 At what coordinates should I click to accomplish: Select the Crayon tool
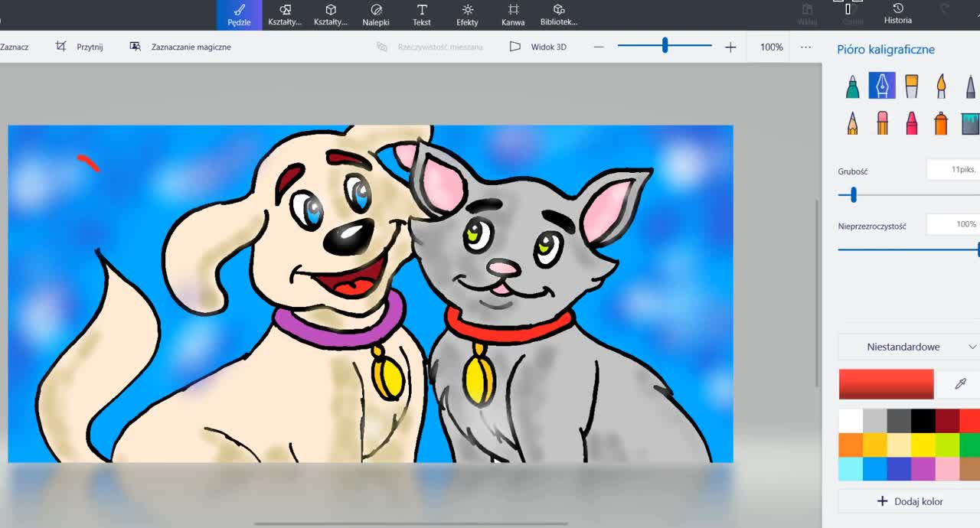point(911,122)
